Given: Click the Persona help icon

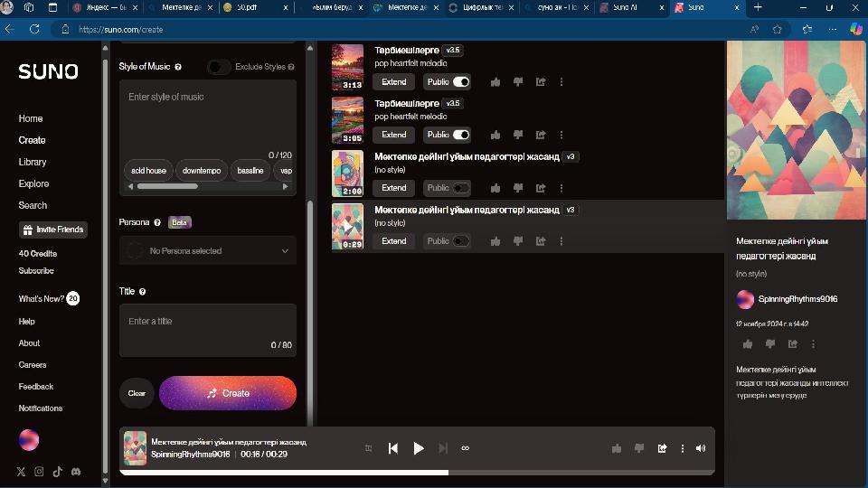Looking at the screenshot, I should [157, 222].
